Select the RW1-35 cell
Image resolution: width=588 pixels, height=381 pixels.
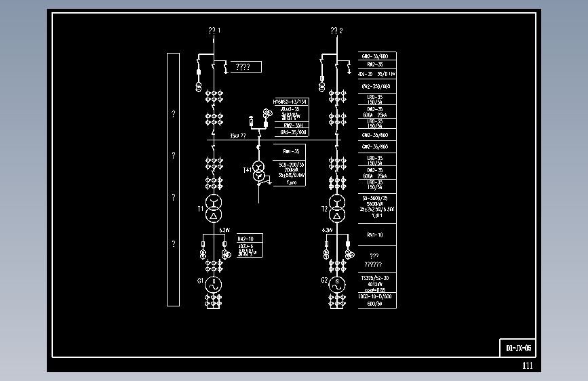point(290,152)
